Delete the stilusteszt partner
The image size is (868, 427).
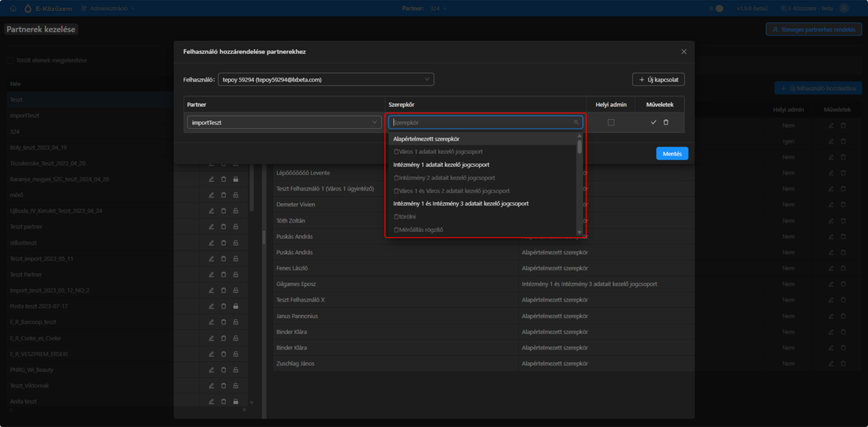[x=224, y=243]
